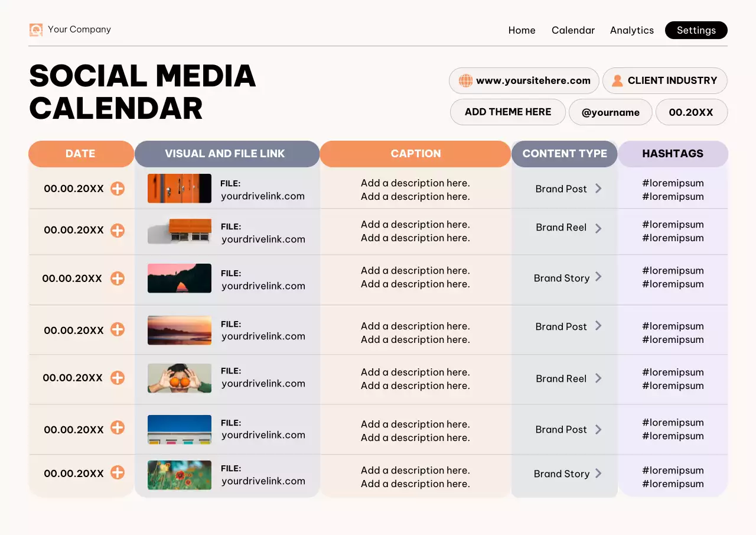The image size is (756, 535).
Task: Click the plus icon in the first Brand Post row
Action: 118,189
